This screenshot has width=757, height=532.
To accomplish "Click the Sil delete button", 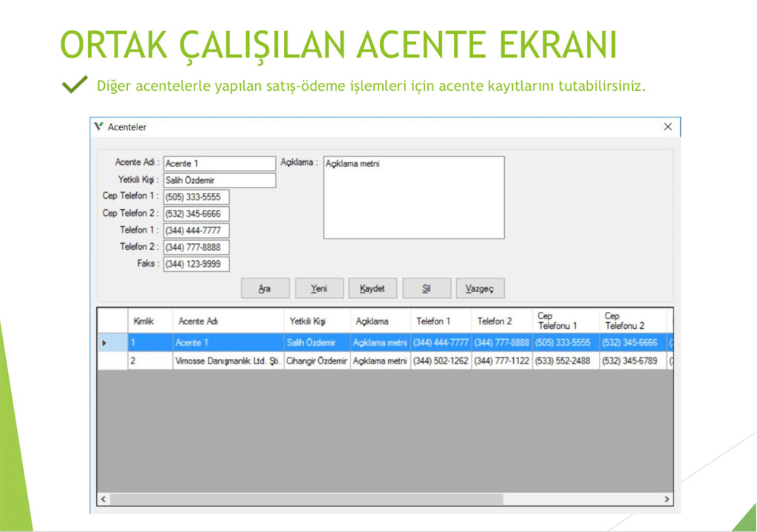I will (x=427, y=288).
